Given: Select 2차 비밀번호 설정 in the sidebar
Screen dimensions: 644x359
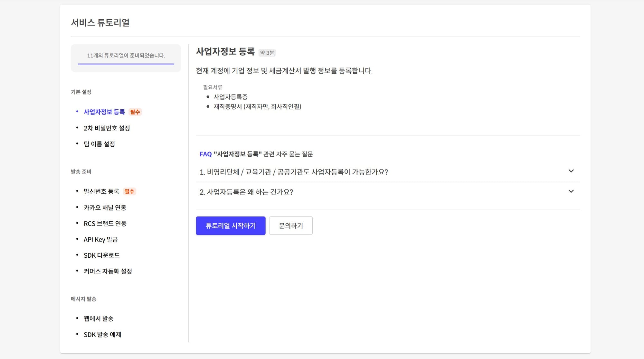Looking at the screenshot, I should pos(107,128).
